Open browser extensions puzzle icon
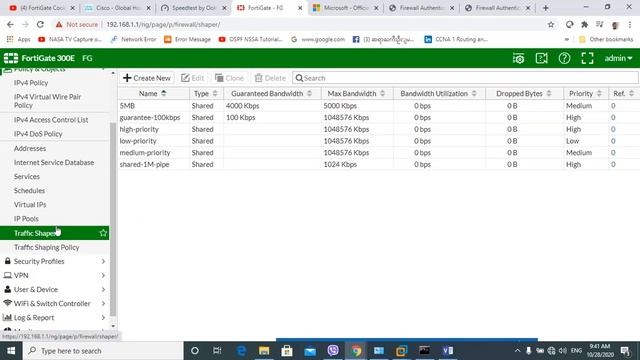 click(584, 24)
